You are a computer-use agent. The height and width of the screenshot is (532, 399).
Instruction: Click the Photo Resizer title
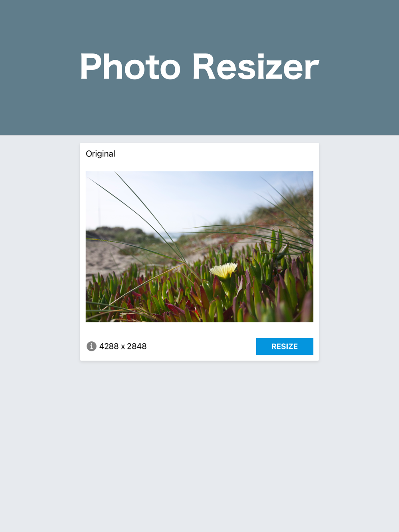pyautogui.click(x=199, y=67)
